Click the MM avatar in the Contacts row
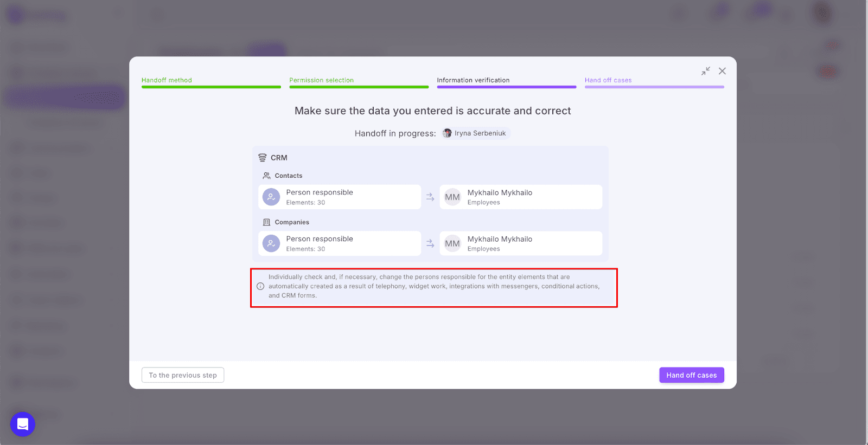This screenshot has width=868, height=445. pyautogui.click(x=452, y=197)
